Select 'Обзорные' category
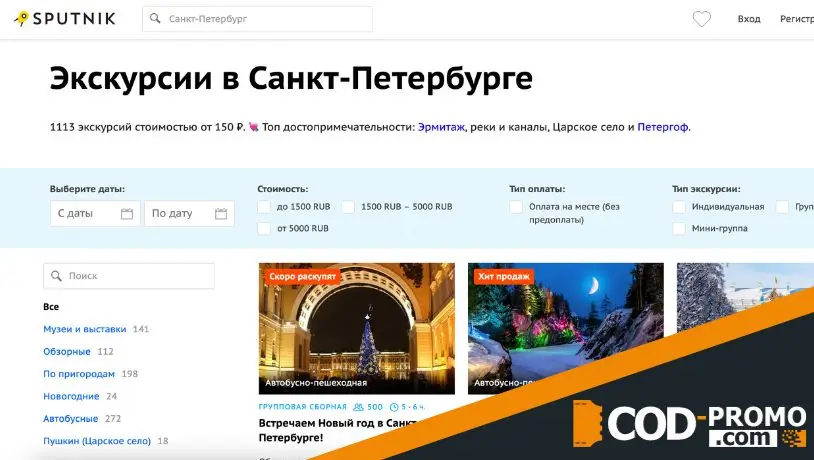The image size is (814, 460). [67, 351]
